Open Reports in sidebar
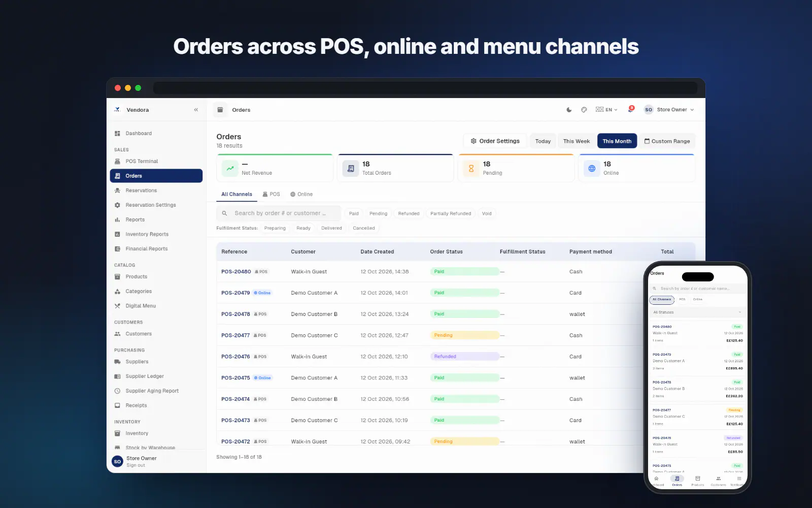The width and height of the screenshot is (812, 508). [156, 220]
